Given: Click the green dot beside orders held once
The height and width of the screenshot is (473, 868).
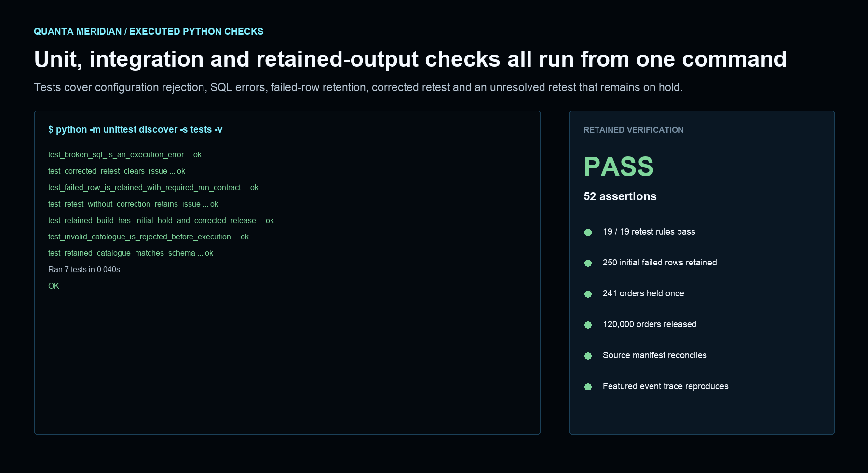Looking at the screenshot, I should [x=588, y=294].
